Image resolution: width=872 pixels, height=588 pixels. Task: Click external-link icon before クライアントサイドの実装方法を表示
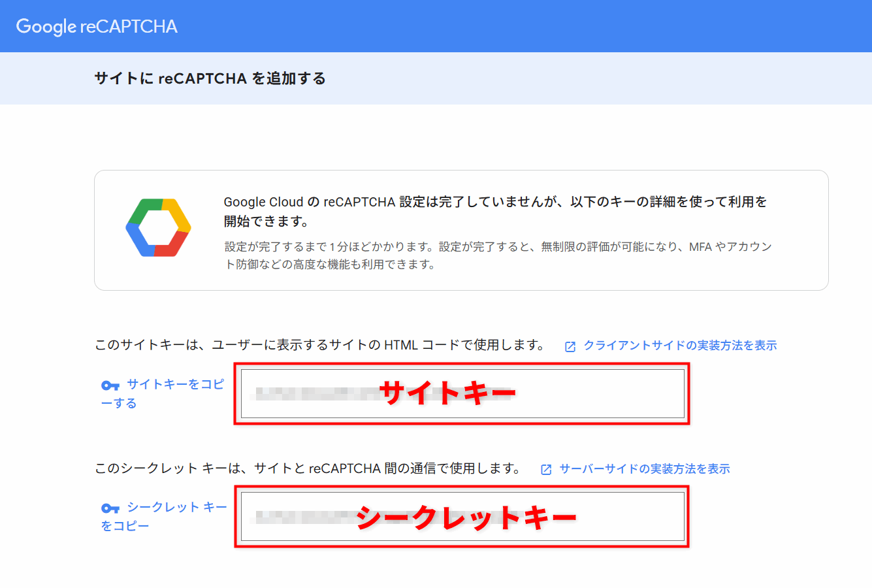coord(570,346)
